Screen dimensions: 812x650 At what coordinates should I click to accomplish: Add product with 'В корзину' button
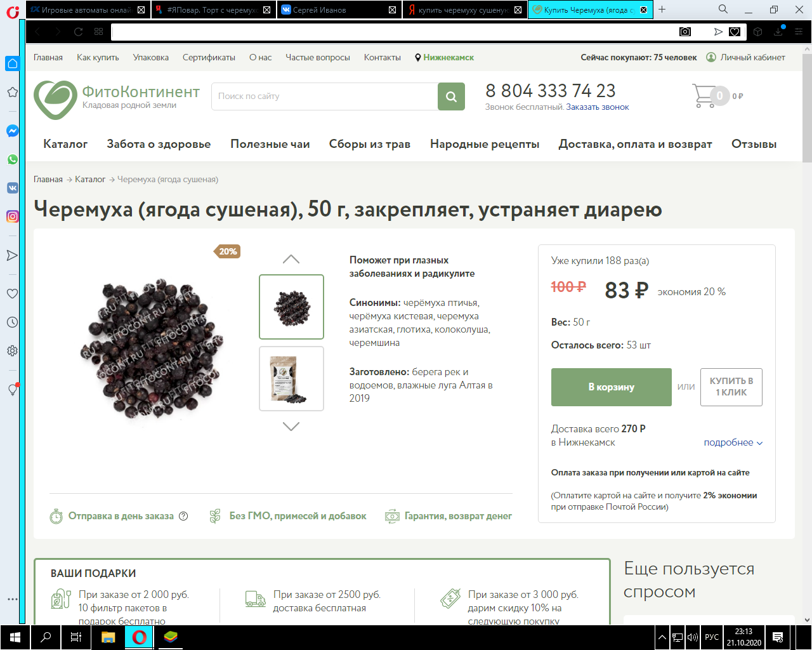[x=611, y=387]
